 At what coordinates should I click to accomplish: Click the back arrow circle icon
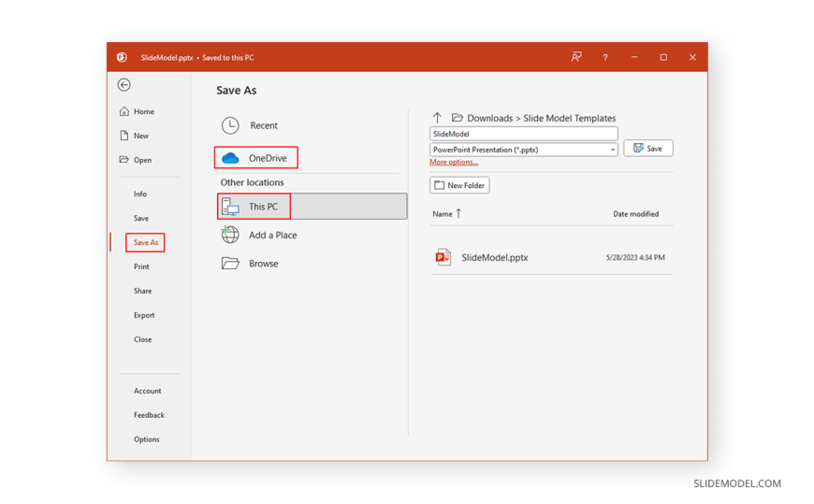click(124, 85)
